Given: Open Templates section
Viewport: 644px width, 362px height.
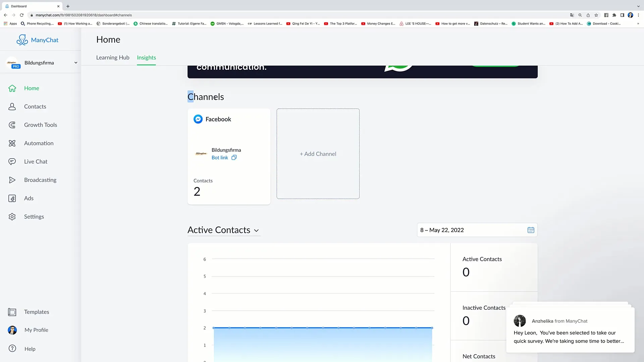Looking at the screenshot, I should [x=36, y=312].
